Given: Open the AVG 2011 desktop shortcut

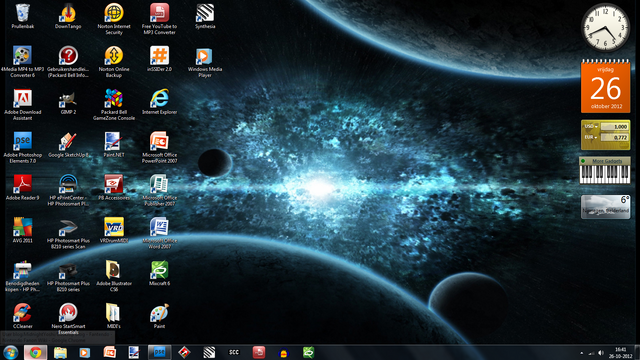Looking at the screenshot, I should point(22,231).
